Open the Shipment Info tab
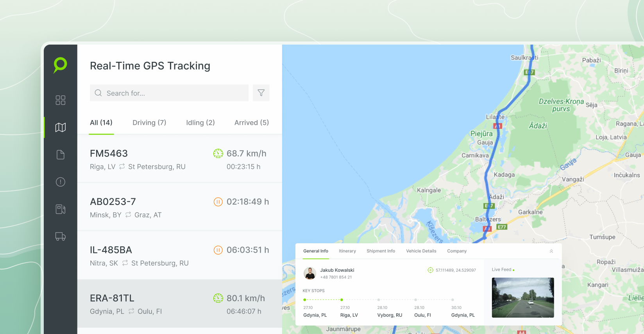Viewport: 644px width, 334px height. pos(381,251)
